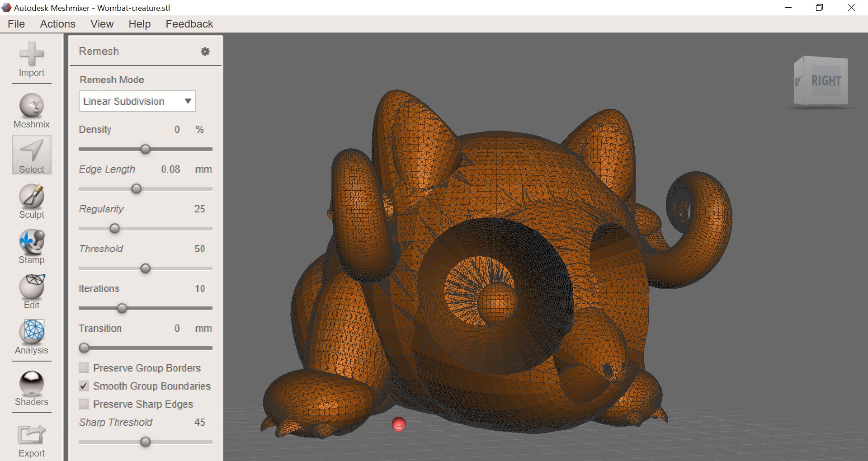
Task: Open the Feedback menu
Action: (189, 24)
